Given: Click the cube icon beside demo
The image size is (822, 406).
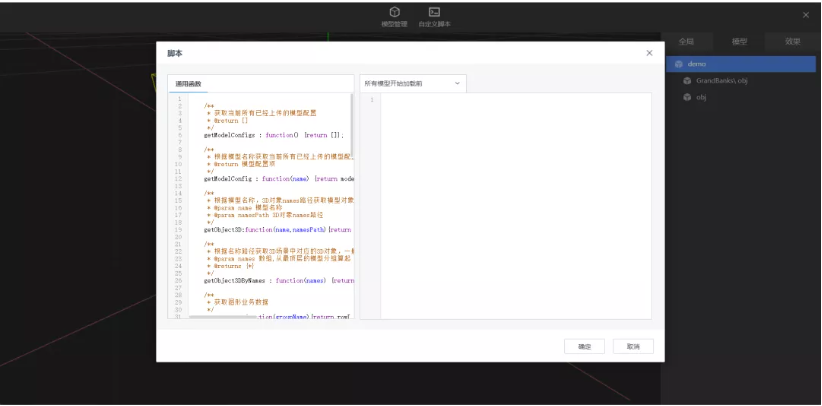Looking at the screenshot, I should [x=678, y=64].
